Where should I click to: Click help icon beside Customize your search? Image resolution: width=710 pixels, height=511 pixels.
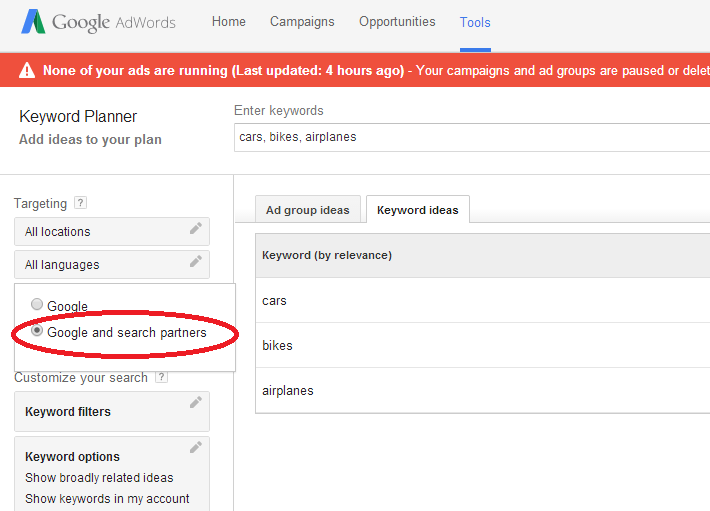(x=162, y=377)
